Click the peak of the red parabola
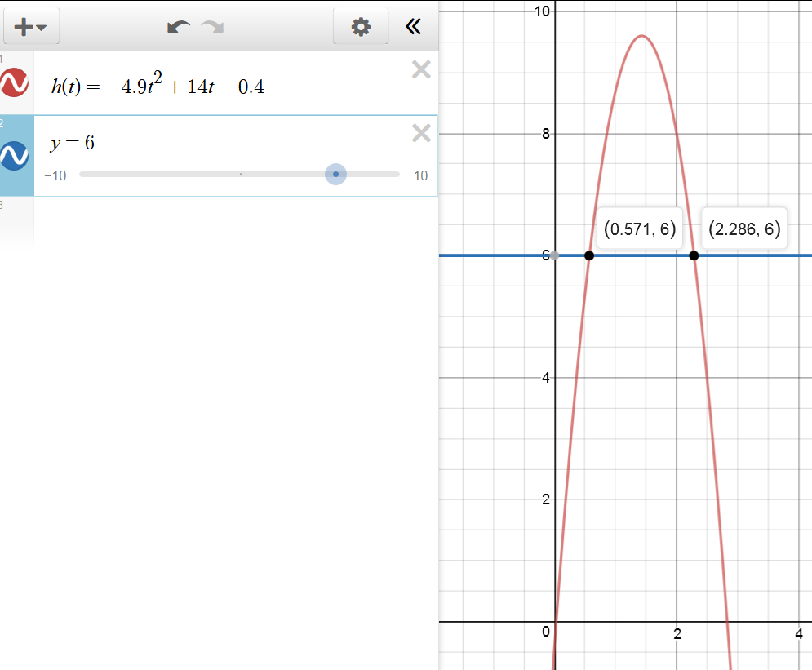Screen dimensions: 812x670 (641, 36)
